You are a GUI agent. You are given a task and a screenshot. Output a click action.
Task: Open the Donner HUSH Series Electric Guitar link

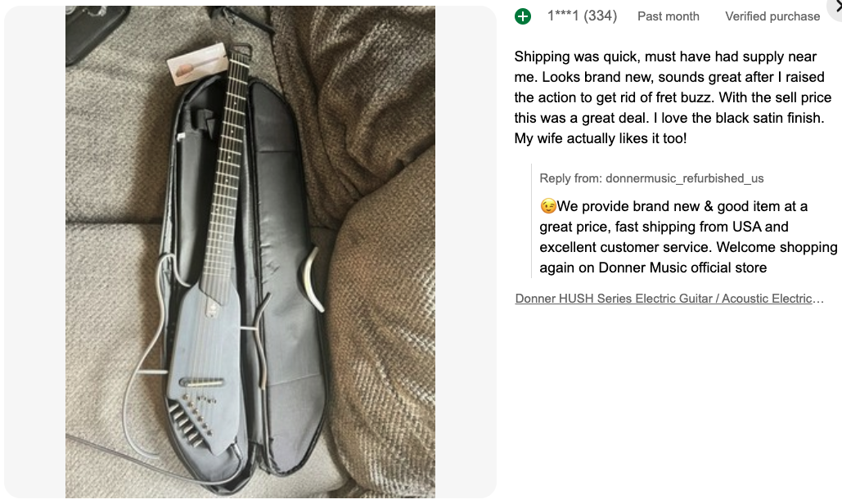click(669, 299)
